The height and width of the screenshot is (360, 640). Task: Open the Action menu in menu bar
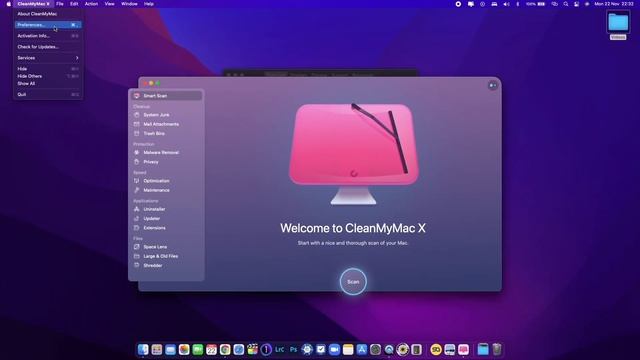pyautogui.click(x=91, y=4)
